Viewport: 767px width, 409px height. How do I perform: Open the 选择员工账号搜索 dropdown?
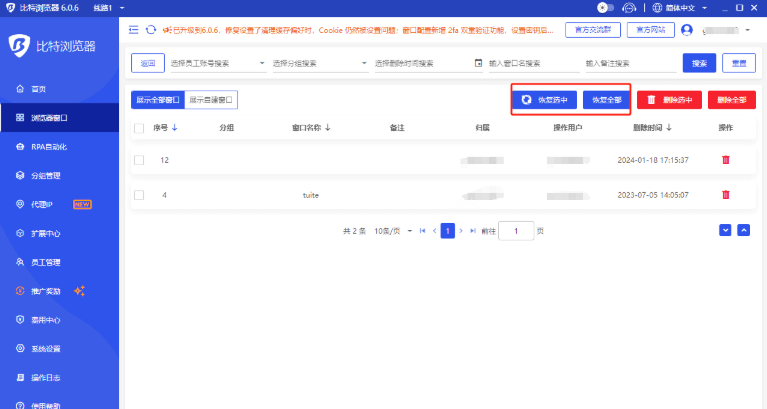[x=218, y=63]
